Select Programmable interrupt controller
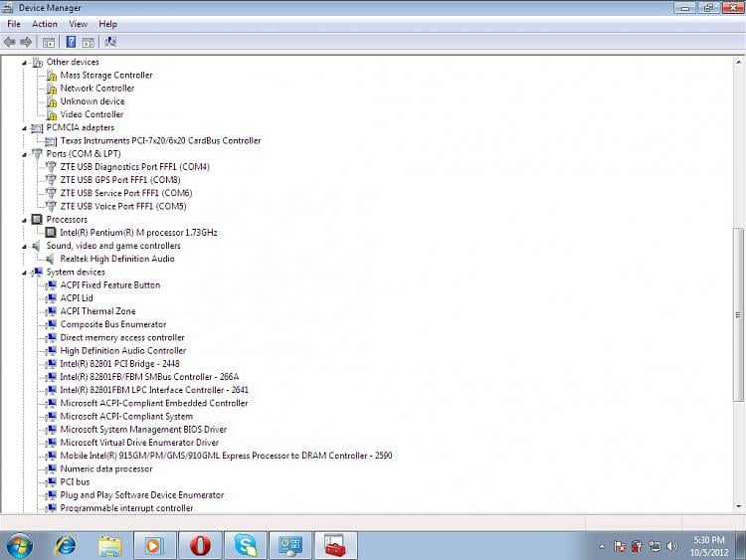Screen dimensions: 746x560 tap(126, 508)
